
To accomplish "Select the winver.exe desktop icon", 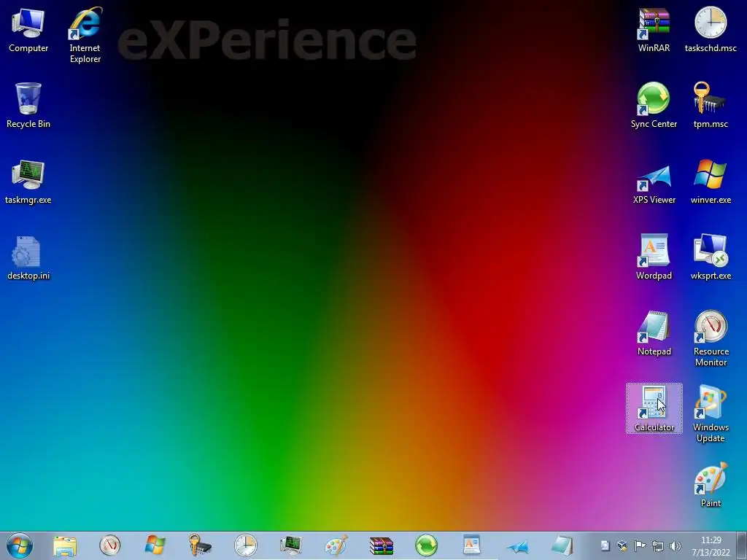I will tap(711, 182).
